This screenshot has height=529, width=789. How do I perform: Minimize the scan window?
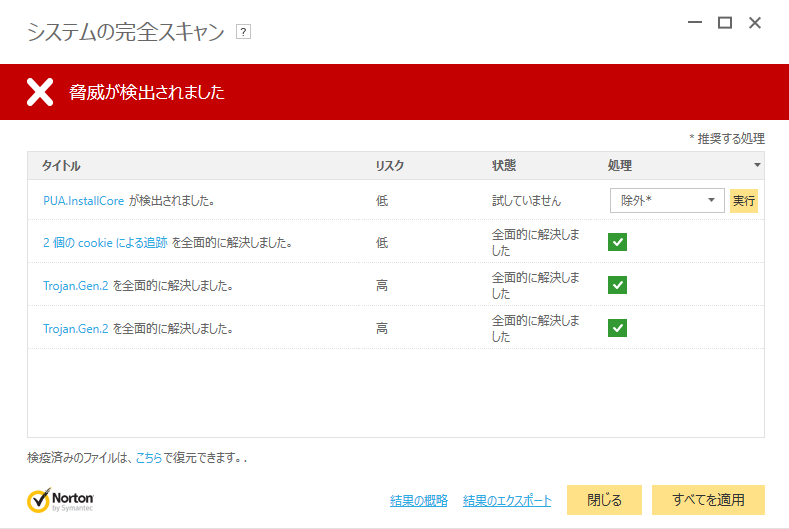(x=695, y=23)
